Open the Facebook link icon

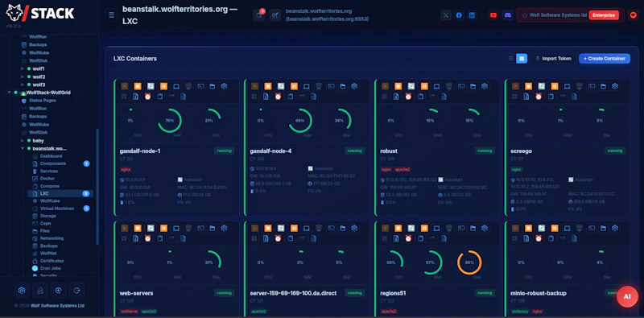click(459, 15)
